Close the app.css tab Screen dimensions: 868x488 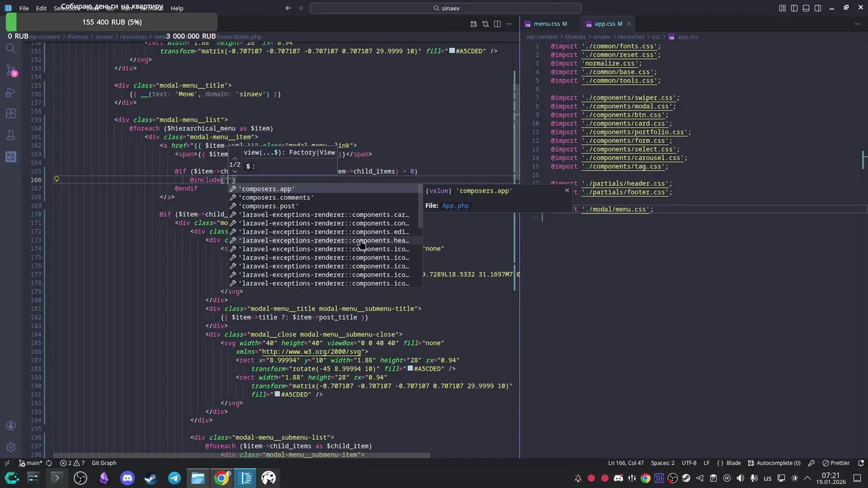click(x=629, y=24)
